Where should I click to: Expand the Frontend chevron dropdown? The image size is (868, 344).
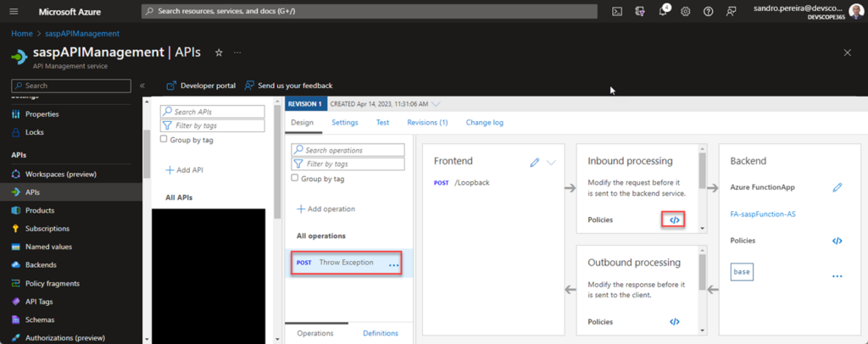[x=552, y=162]
